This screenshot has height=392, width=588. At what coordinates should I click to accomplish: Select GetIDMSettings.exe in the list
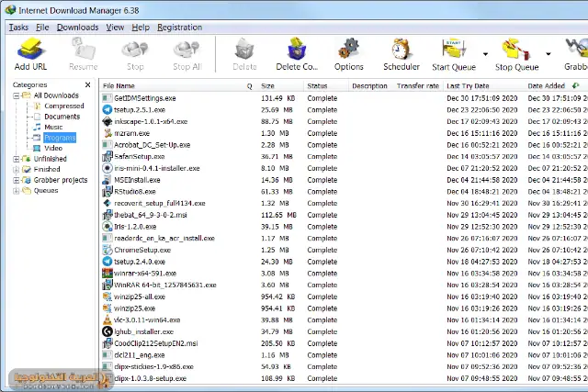(x=145, y=98)
